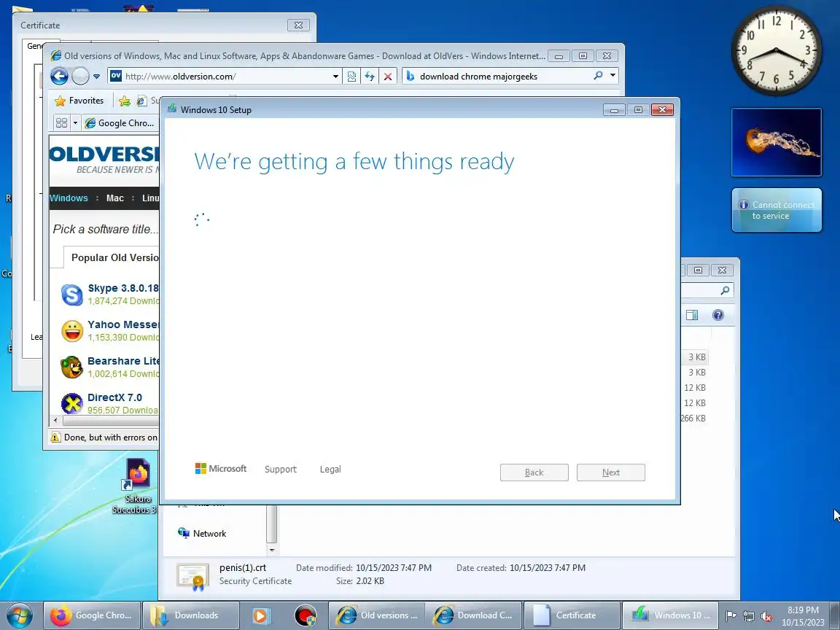Image resolution: width=840 pixels, height=630 pixels.
Task: Click the analog clock gadget
Action: [x=776, y=51]
